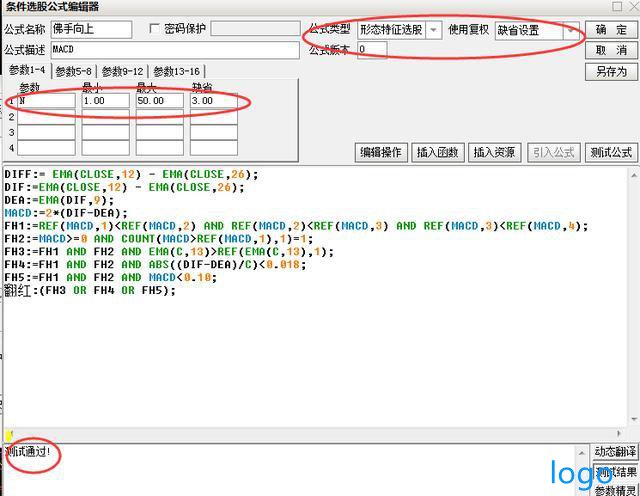This screenshot has height=496, width=640.
Task: Place cursor on the FH5:= code line
Action: (x=111, y=278)
